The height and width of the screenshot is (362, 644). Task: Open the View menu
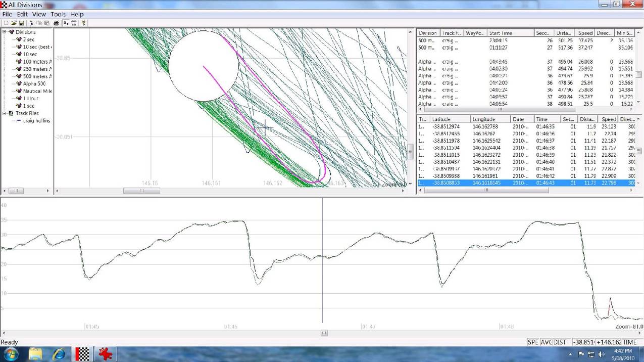point(39,14)
